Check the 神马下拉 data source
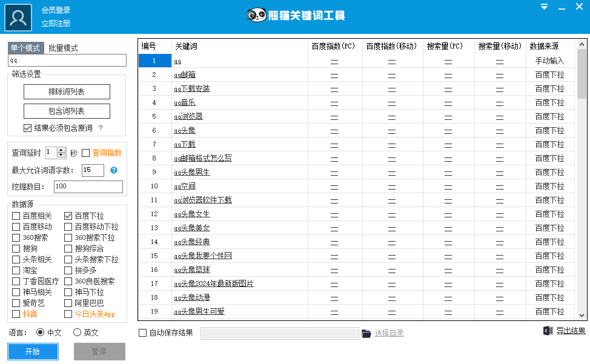 pos(68,292)
